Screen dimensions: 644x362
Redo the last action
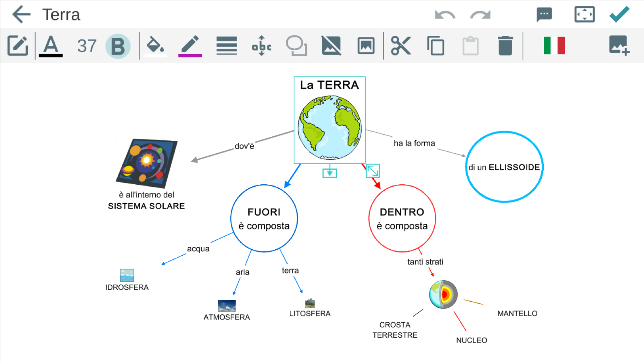pyautogui.click(x=480, y=15)
